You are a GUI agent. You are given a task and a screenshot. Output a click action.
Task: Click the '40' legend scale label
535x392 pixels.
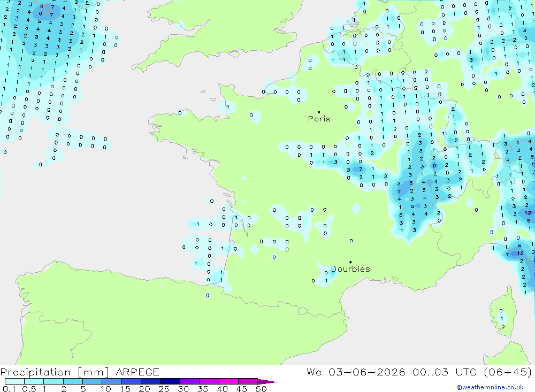point(222,389)
